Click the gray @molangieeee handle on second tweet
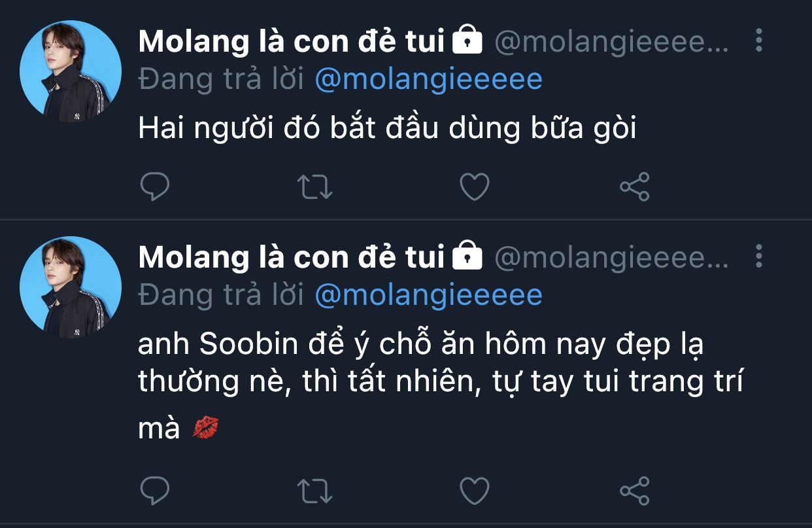The height and width of the screenshot is (528, 812). pos(611,258)
